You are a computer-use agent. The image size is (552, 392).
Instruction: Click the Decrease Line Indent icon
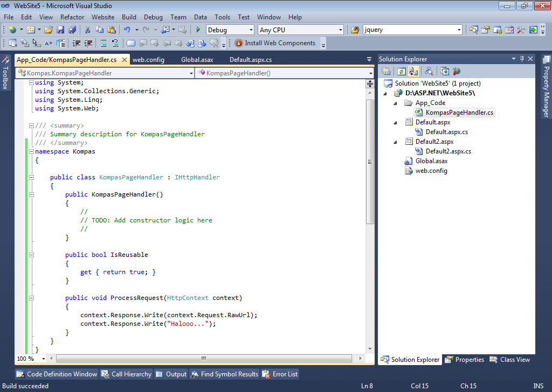pos(76,43)
